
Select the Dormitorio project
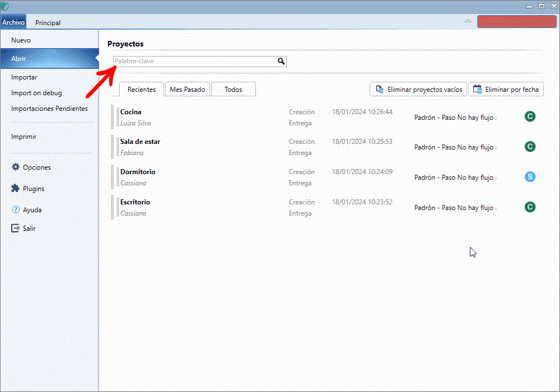pyautogui.click(x=138, y=172)
